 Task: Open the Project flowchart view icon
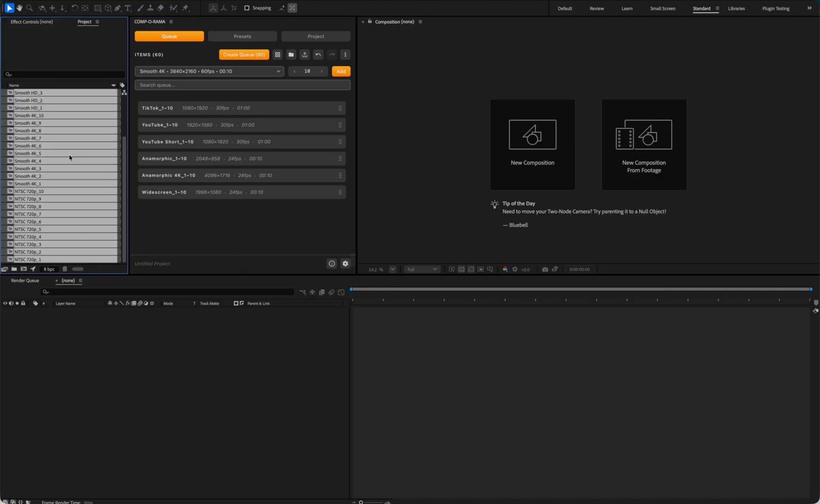124,93
